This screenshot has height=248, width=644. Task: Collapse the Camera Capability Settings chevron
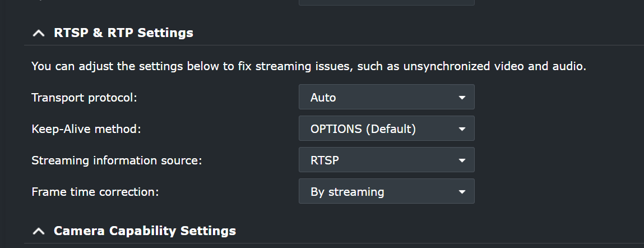coord(38,231)
